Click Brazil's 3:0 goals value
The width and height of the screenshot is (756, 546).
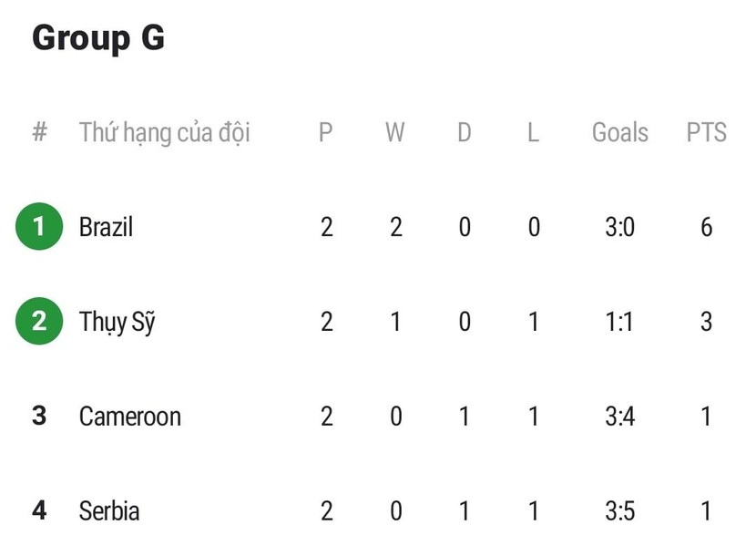(x=619, y=227)
